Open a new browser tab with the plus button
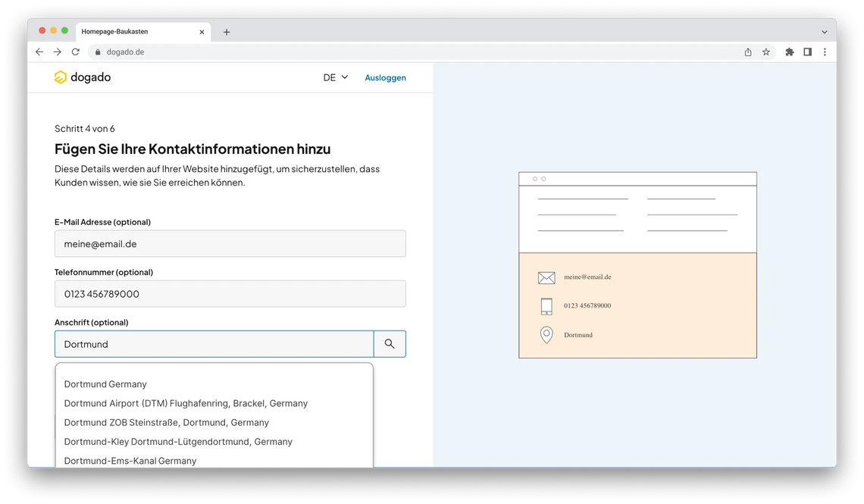 tap(227, 31)
